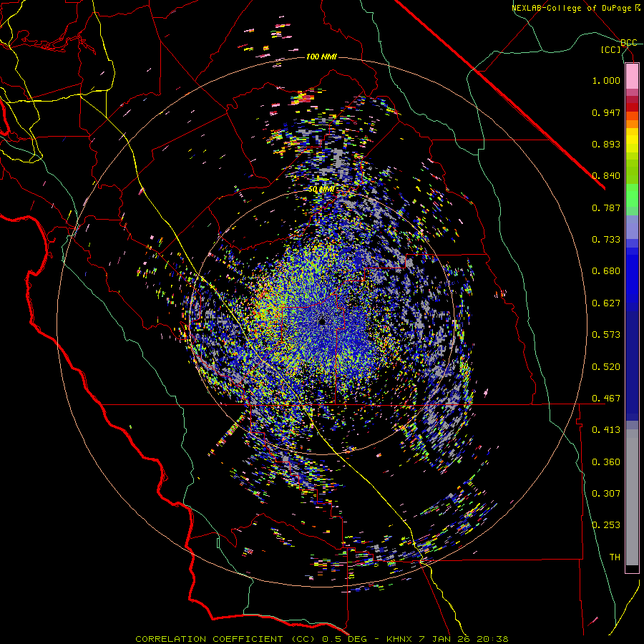Viewport: 644px width, 644px height.
Task: Pick the gray segment of color bar
Action: point(632,497)
